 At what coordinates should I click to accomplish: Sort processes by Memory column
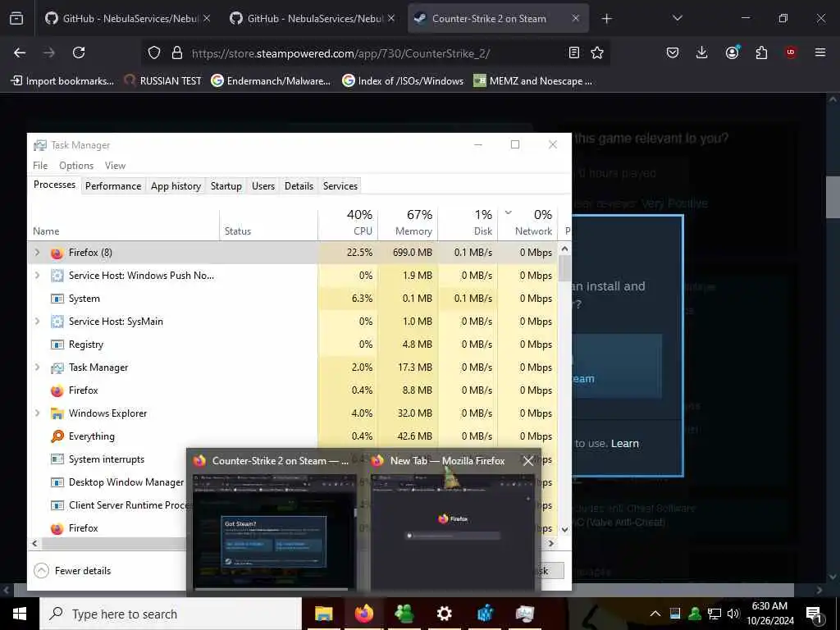pos(409,222)
